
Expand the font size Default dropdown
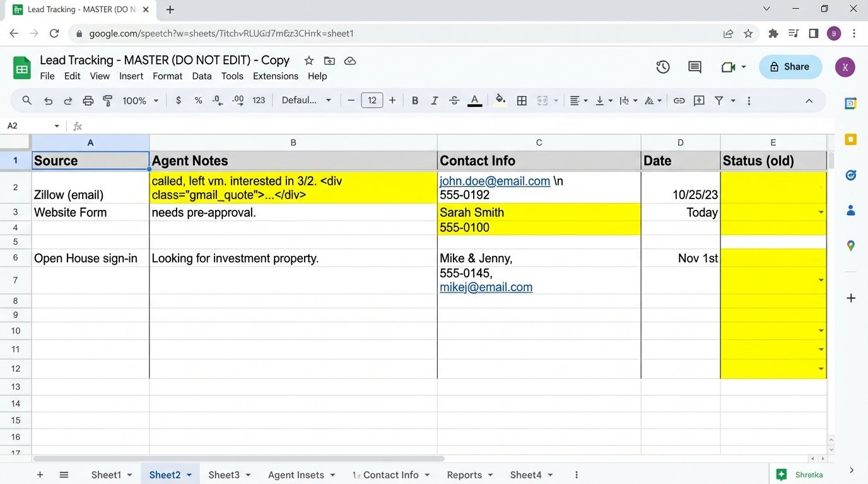click(328, 100)
